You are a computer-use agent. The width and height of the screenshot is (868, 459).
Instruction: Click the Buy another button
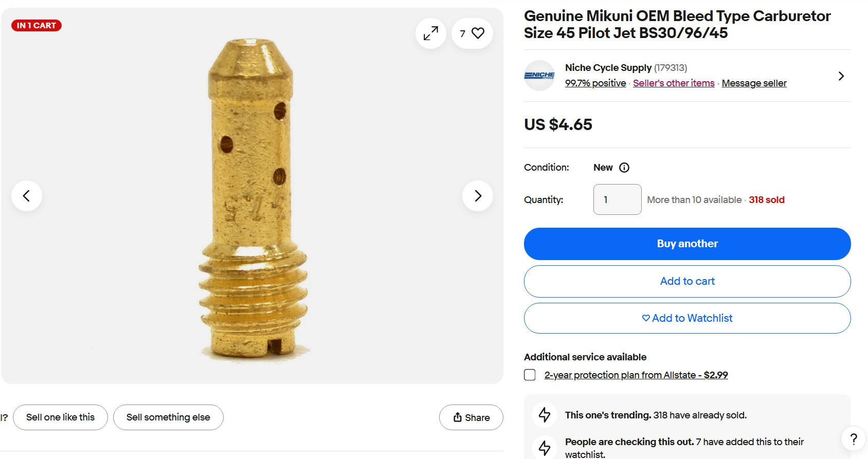click(687, 244)
